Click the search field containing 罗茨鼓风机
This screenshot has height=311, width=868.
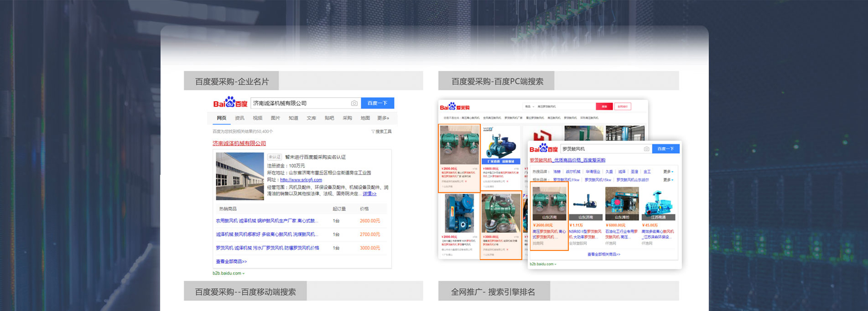(600, 149)
